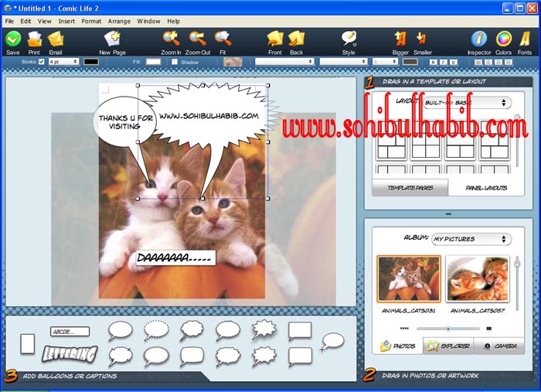This screenshot has width=541, height=392.
Task: Set text alignment to justified
Action: [509, 62]
